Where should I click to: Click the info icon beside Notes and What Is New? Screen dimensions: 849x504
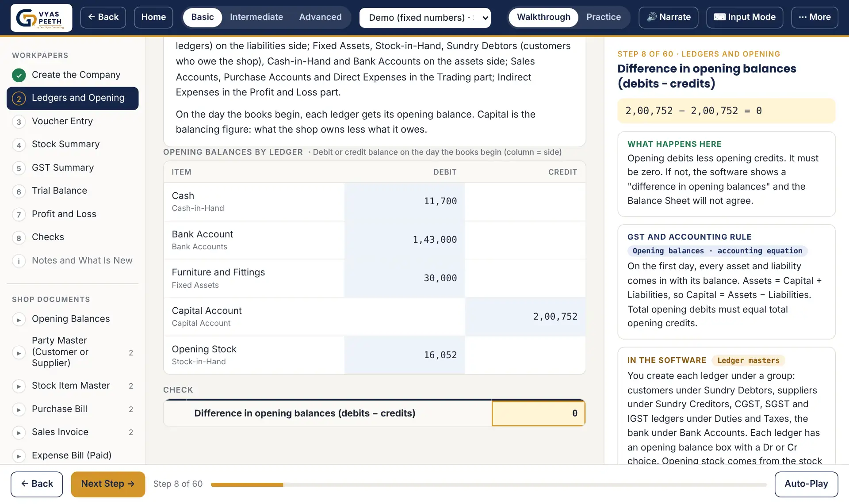point(19,261)
